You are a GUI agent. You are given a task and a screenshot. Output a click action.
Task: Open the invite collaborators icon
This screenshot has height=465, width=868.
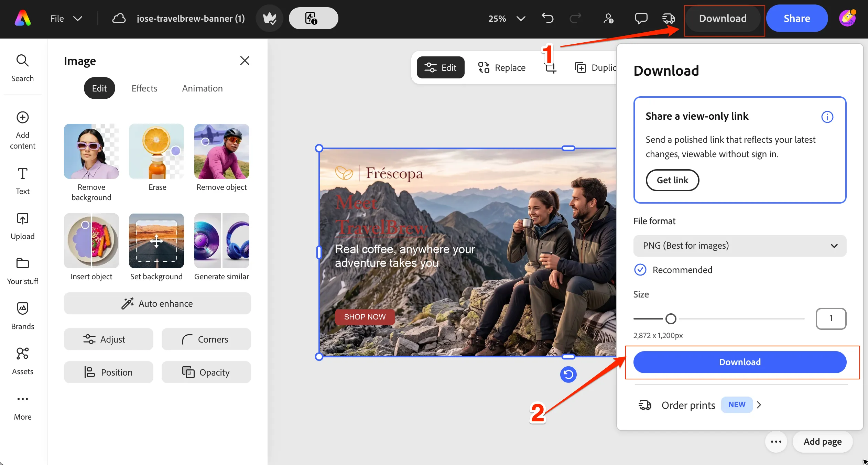coord(608,18)
